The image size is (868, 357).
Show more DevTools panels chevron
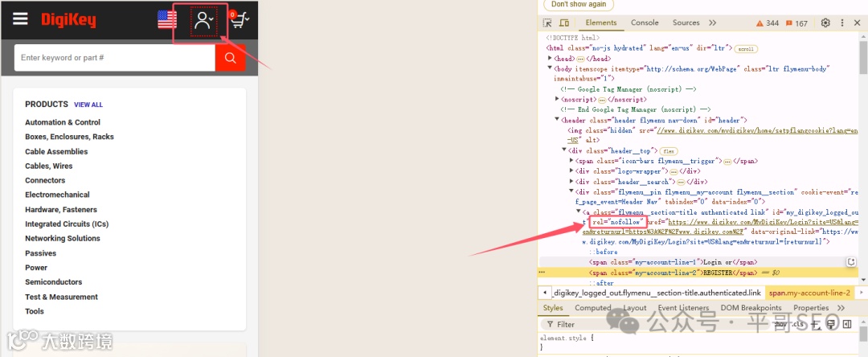pyautogui.click(x=712, y=23)
